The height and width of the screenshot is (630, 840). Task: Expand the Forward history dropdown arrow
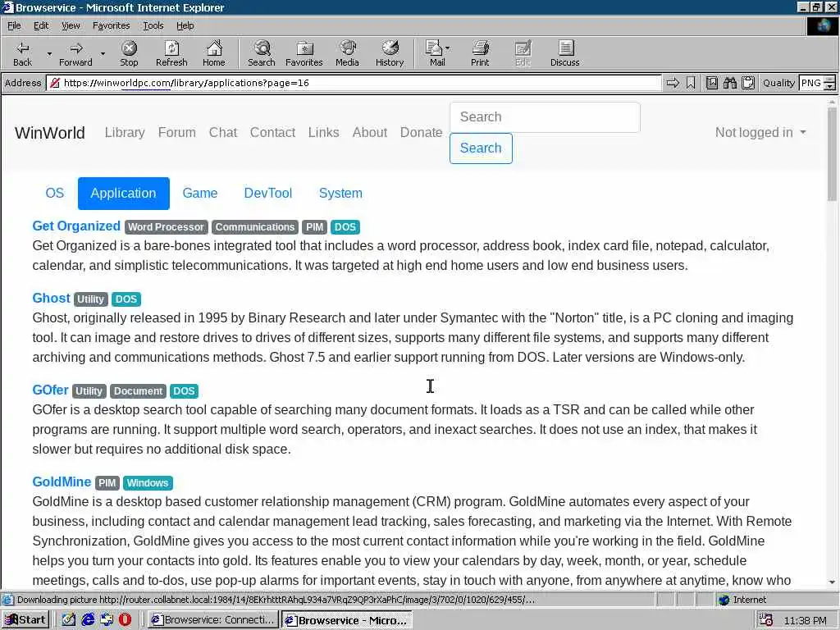103,53
